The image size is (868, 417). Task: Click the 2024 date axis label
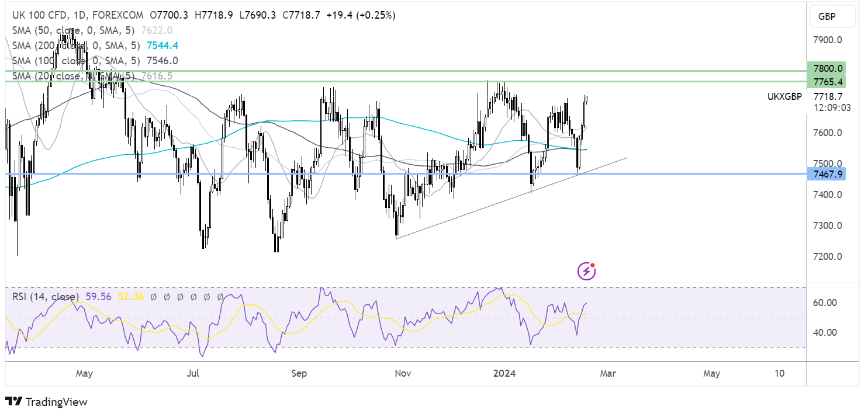pos(503,373)
